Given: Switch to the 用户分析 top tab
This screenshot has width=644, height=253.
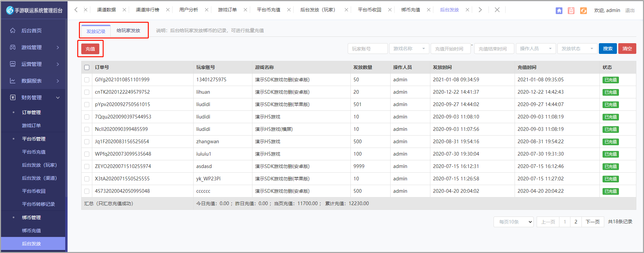Looking at the screenshot, I should tap(189, 10).
